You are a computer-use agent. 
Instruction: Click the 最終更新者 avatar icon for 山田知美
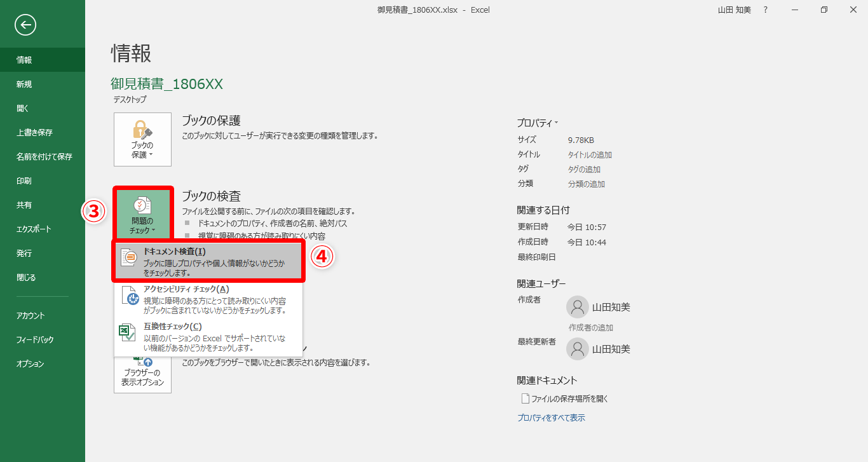pyautogui.click(x=577, y=349)
